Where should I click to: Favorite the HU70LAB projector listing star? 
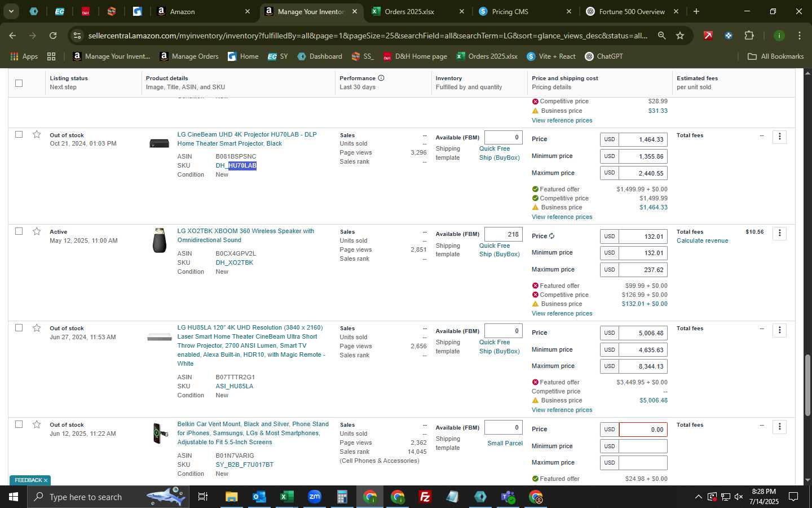(x=37, y=134)
